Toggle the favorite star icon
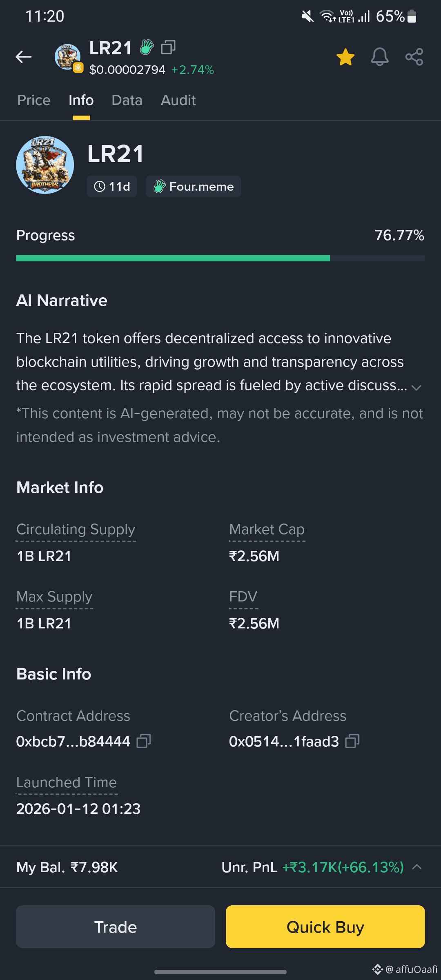Screen dimensions: 441x980 345,57
